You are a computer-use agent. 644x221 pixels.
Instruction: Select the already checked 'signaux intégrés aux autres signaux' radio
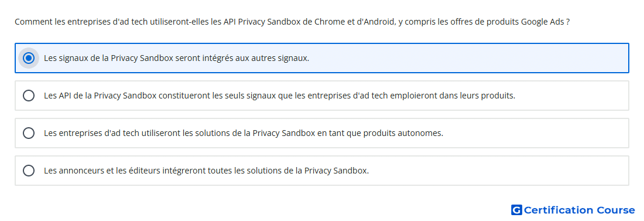tap(29, 58)
